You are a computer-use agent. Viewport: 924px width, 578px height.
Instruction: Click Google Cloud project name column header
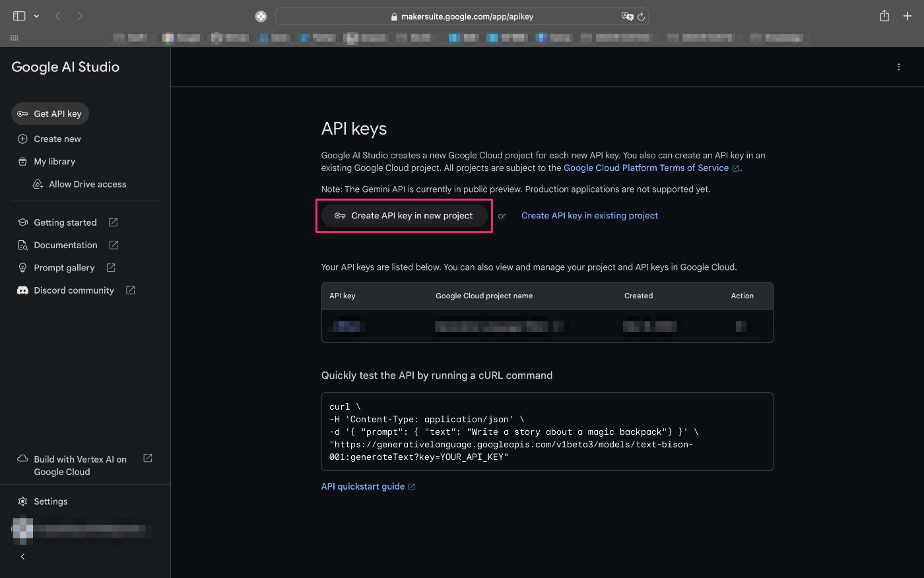point(484,296)
